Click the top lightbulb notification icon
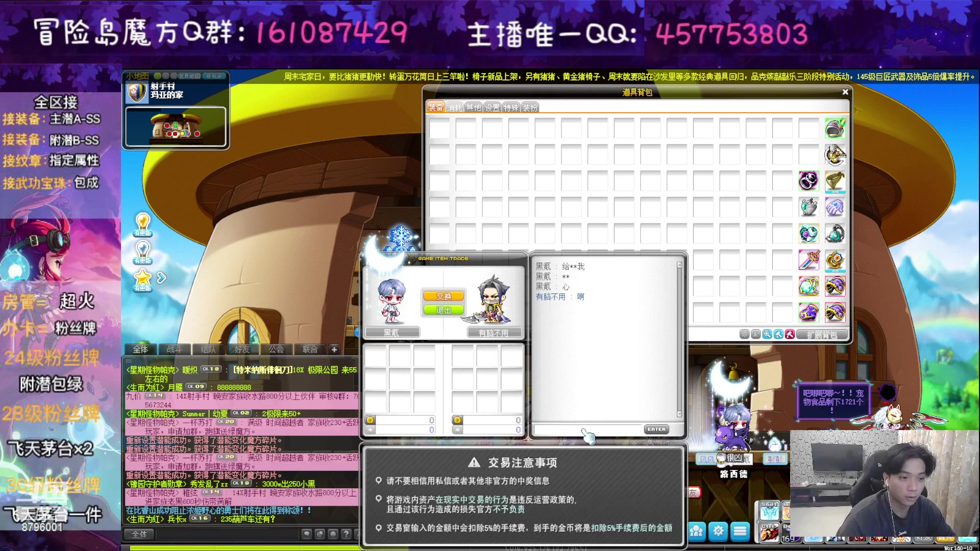 tap(142, 224)
